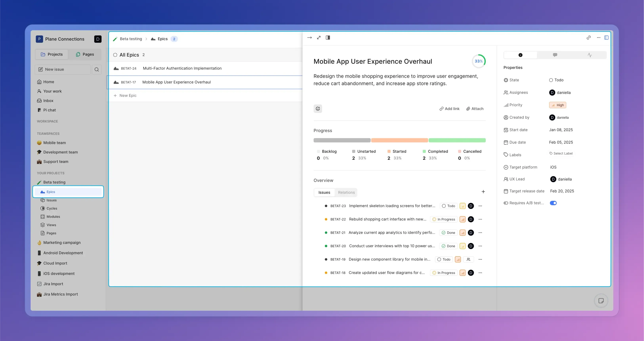Open In Progress status dropdown for BETAT-18

(444, 273)
